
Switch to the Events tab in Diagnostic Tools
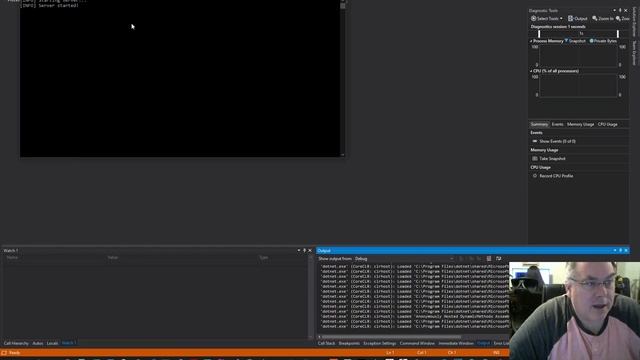[557, 124]
